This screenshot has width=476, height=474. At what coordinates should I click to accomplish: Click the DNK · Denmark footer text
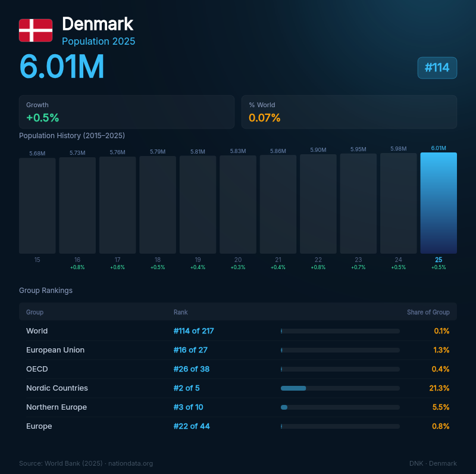click(433, 463)
